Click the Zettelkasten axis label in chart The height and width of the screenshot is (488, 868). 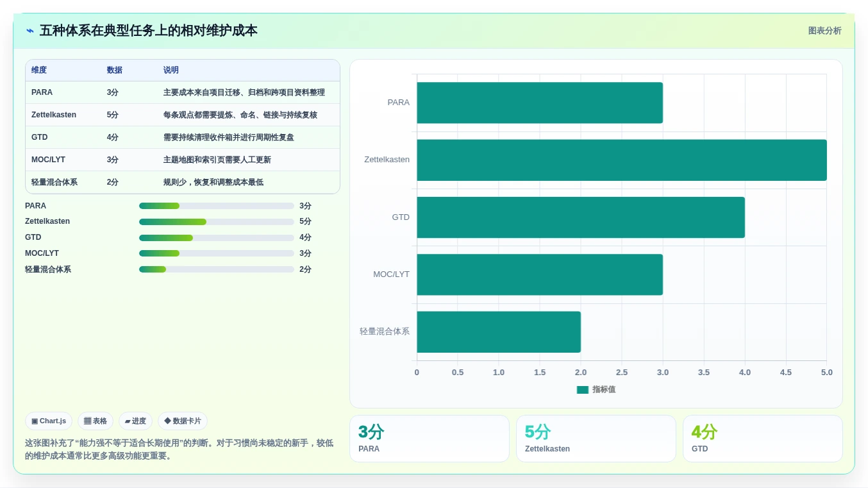point(387,160)
